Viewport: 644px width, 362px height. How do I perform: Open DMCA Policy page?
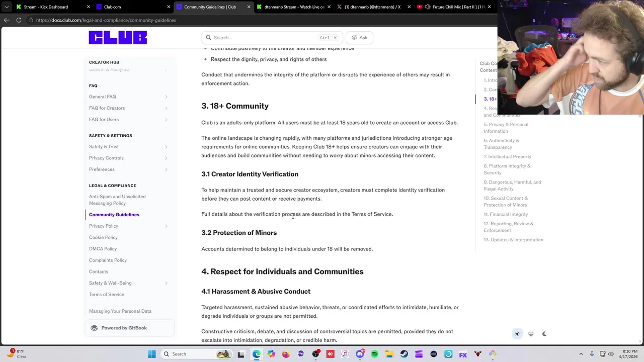103,249
